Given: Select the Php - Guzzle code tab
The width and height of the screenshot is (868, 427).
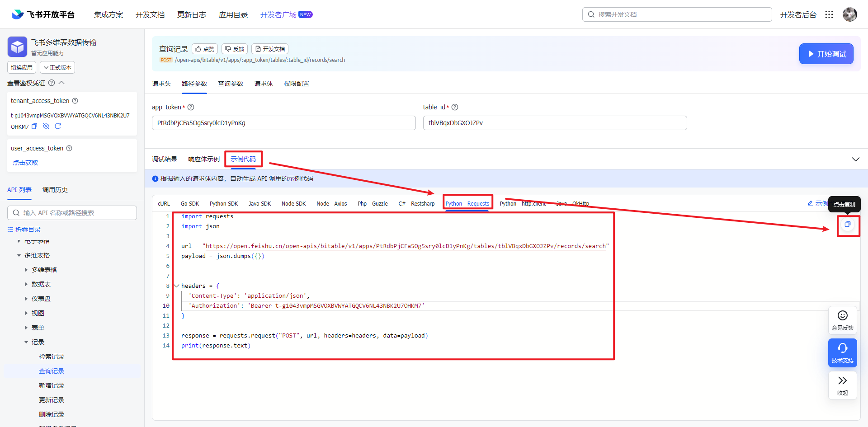Looking at the screenshot, I should [x=373, y=204].
